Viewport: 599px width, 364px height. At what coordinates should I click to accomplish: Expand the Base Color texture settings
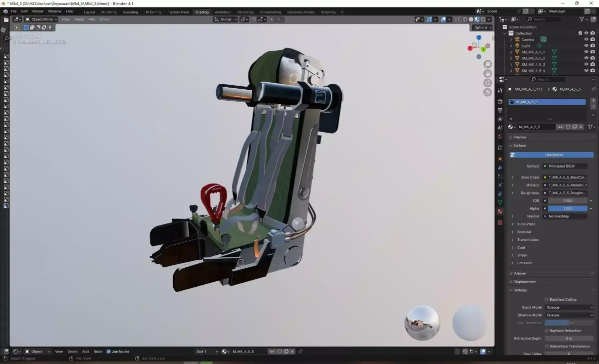pos(512,177)
